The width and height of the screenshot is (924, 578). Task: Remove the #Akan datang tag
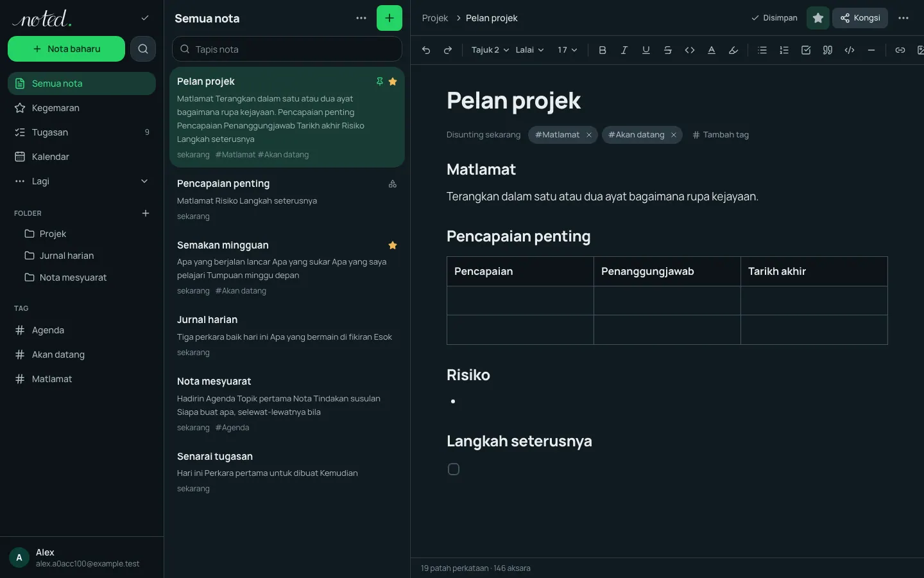click(x=674, y=135)
